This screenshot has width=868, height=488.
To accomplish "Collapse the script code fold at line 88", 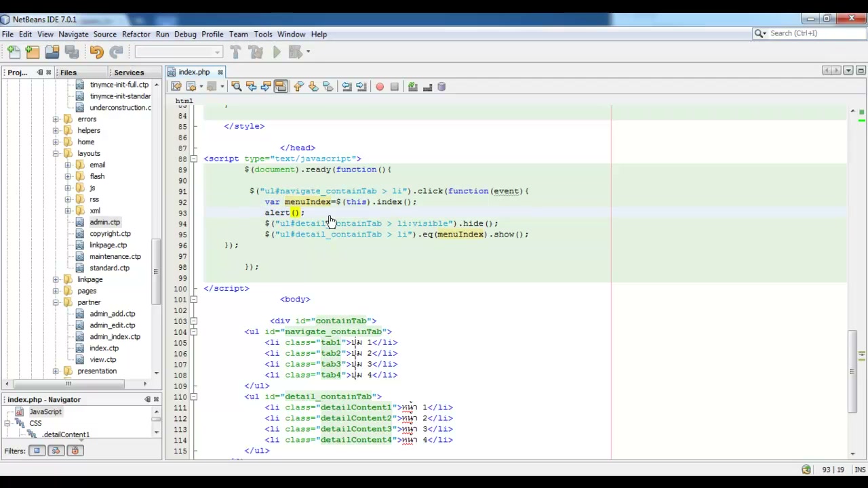I will point(193,159).
